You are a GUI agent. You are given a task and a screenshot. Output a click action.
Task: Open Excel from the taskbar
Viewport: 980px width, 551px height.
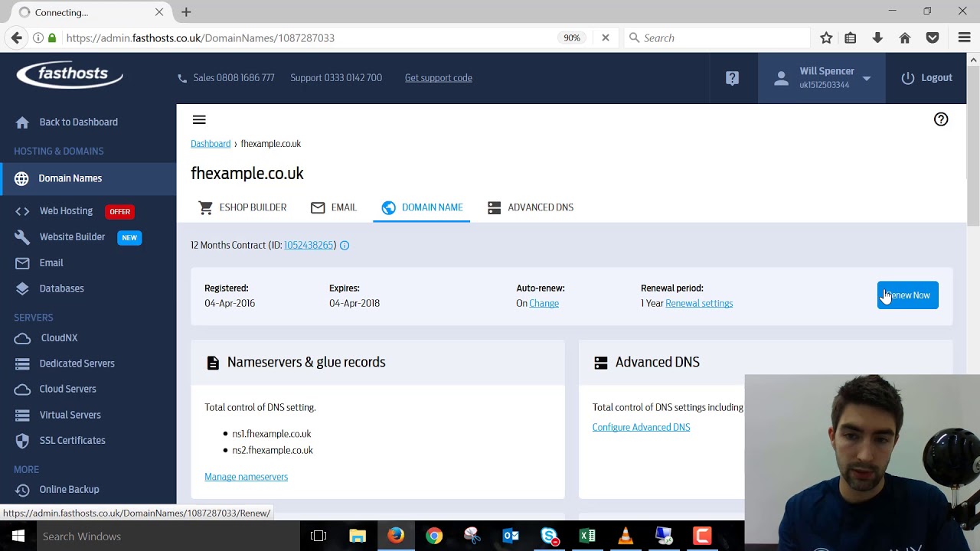pyautogui.click(x=587, y=536)
